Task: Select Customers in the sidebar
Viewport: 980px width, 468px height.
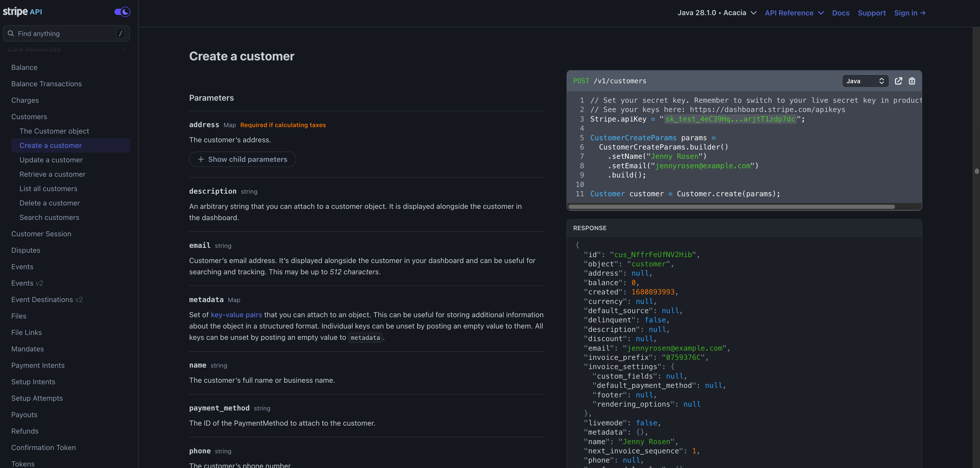Action: click(x=29, y=117)
